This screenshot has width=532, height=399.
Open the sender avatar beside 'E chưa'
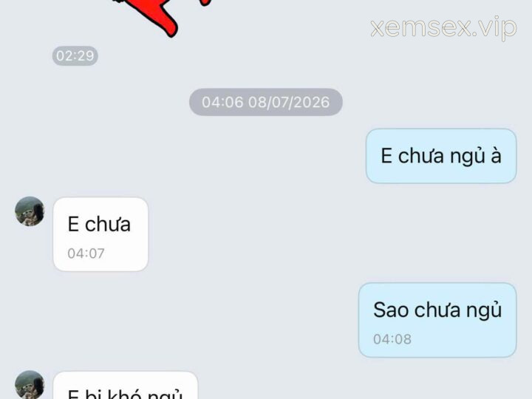[30, 211]
